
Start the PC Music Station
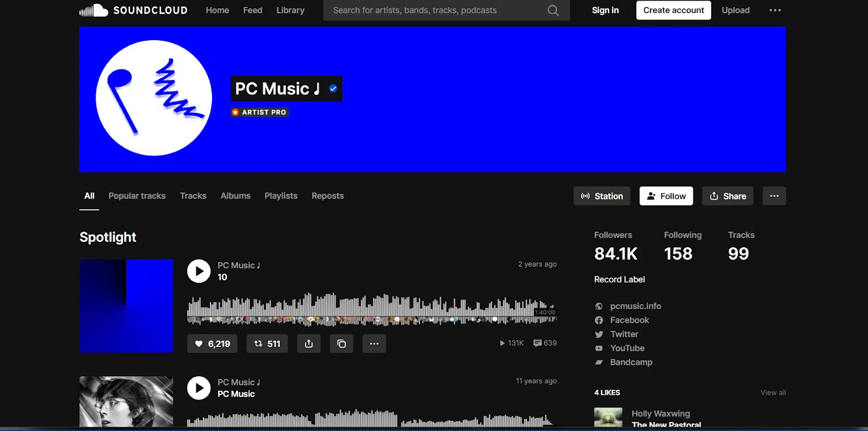click(602, 196)
